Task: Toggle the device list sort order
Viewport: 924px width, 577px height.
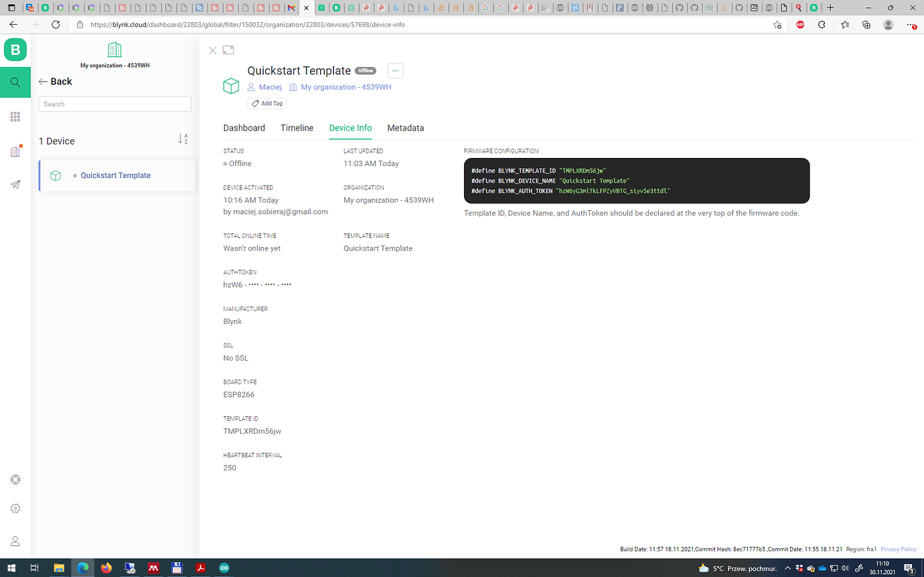Action: pos(183,139)
